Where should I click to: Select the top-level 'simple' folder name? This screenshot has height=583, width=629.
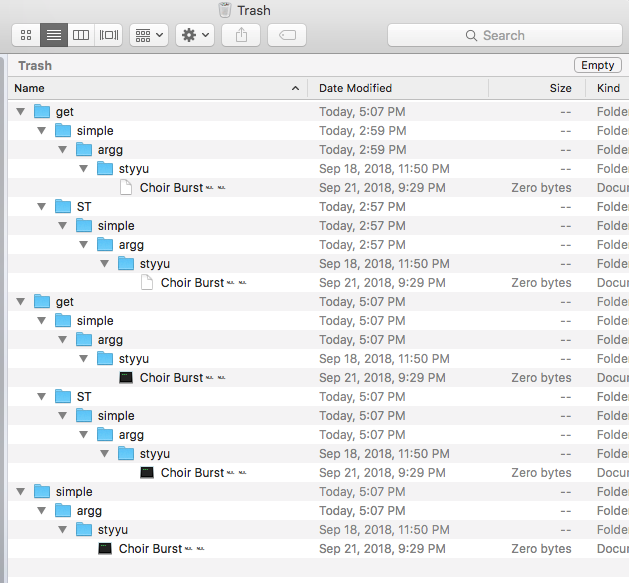coord(74,492)
